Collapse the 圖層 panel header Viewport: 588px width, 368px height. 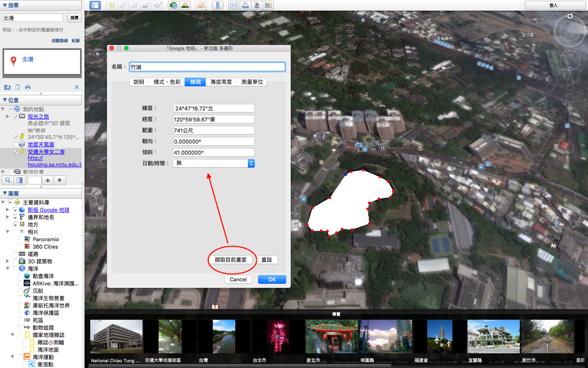[x=41, y=193]
